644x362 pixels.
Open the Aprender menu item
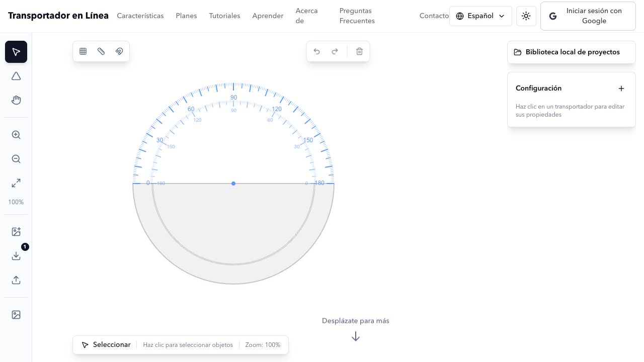(268, 16)
